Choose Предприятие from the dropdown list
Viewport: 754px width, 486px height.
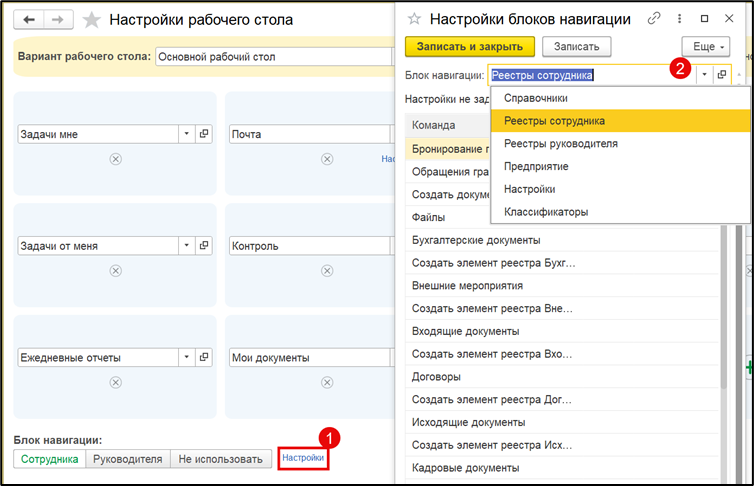[x=620, y=166]
